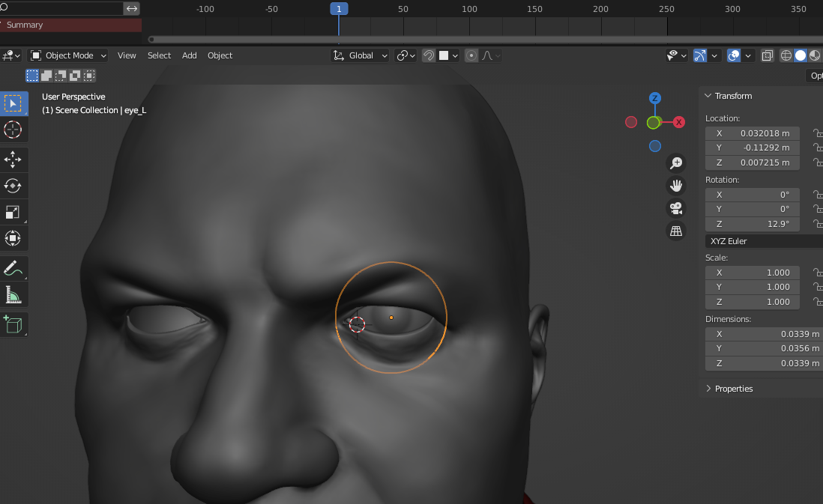Switch to orthographic grid view icon
823x504 pixels.
(x=676, y=231)
